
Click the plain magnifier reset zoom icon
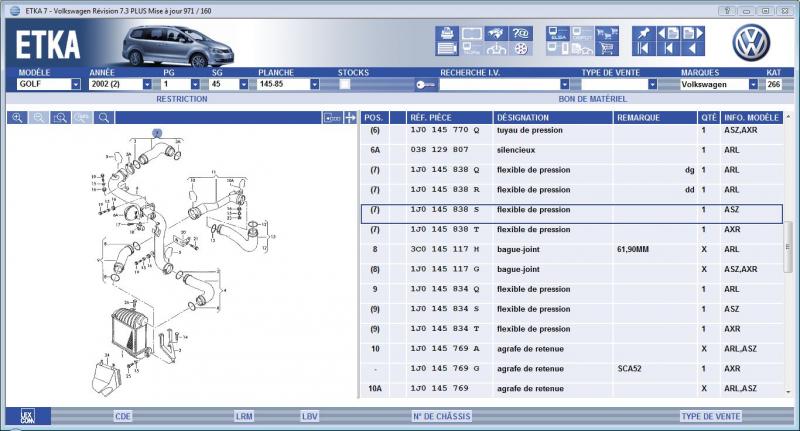pyautogui.click(x=104, y=118)
